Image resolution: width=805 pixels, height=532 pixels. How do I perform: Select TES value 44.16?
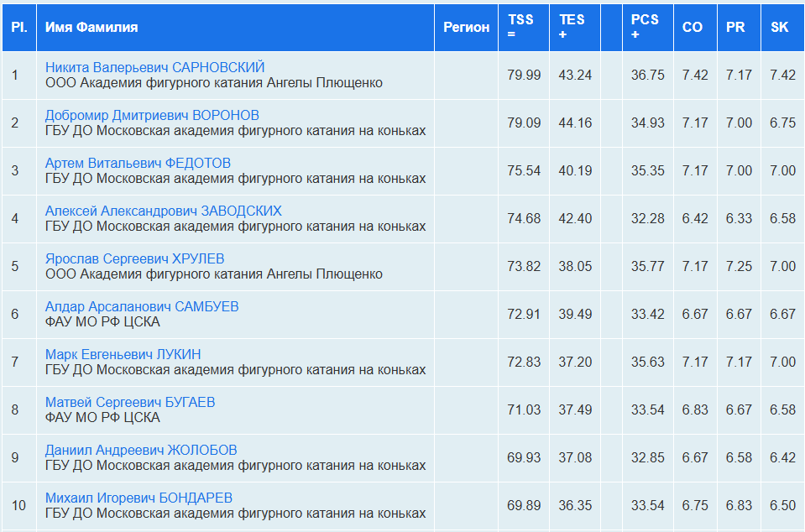point(575,123)
